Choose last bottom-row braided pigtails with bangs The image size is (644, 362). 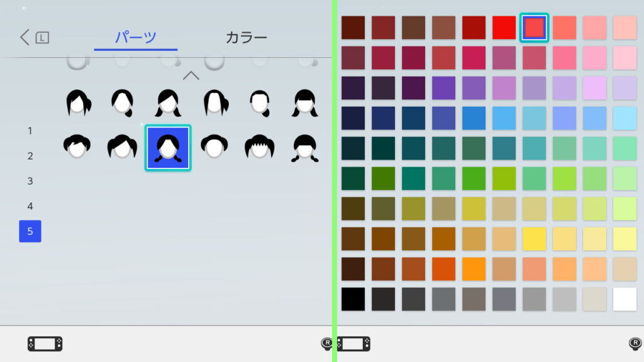(x=305, y=148)
